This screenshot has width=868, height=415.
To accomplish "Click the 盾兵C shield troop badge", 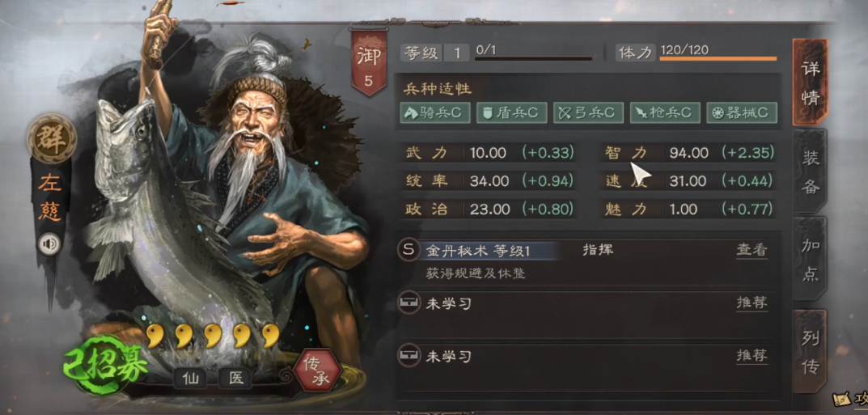I will pos(511,113).
